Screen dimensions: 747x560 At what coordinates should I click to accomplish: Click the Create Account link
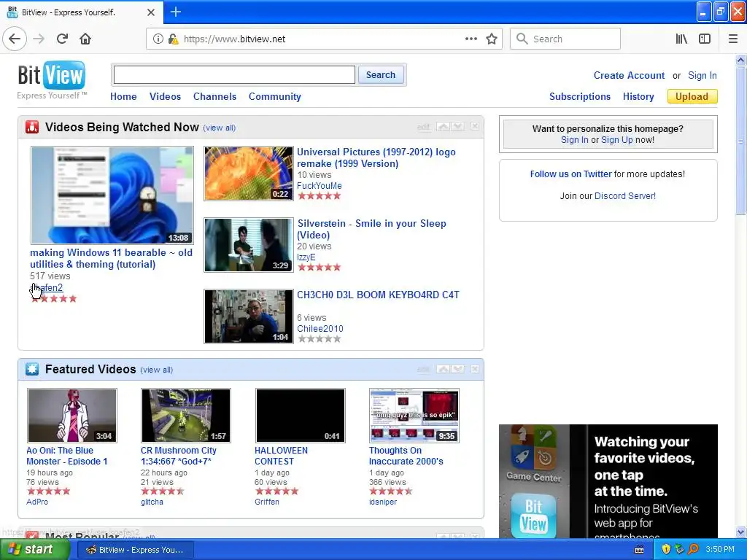click(x=629, y=75)
